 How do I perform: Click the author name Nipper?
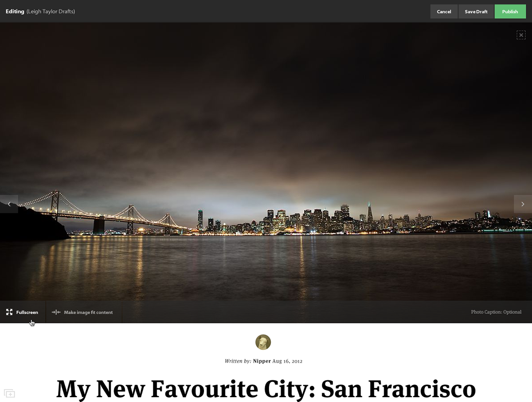[x=262, y=361]
